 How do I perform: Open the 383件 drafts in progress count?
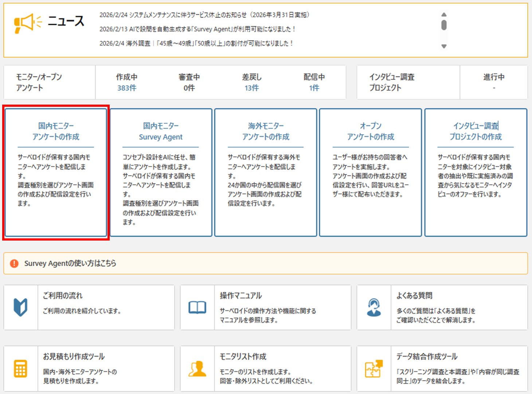[x=126, y=88]
